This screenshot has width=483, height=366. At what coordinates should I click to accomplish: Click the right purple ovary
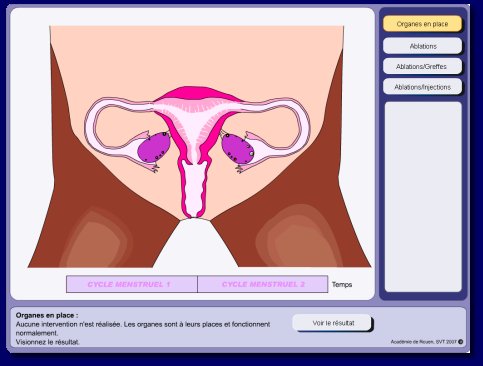tap(238, 148)
